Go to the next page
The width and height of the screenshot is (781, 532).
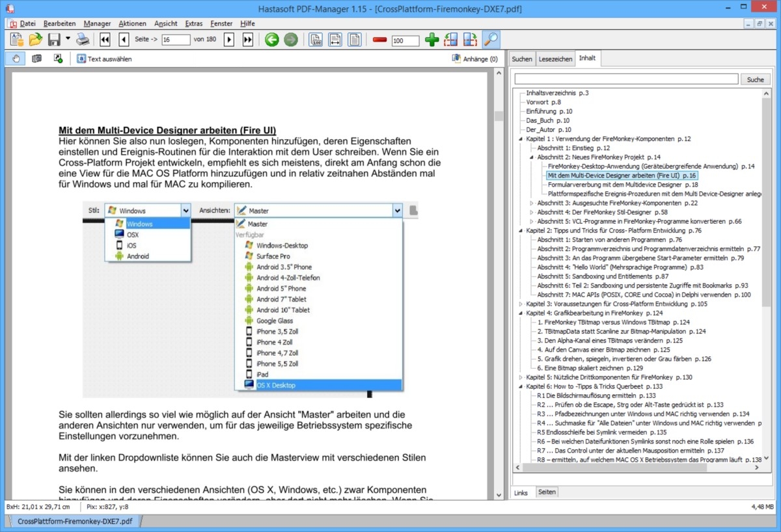[229, 40]
